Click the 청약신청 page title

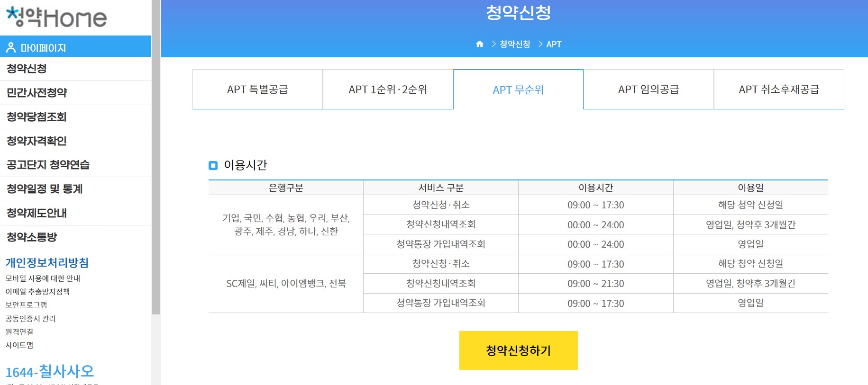point(518,12)
